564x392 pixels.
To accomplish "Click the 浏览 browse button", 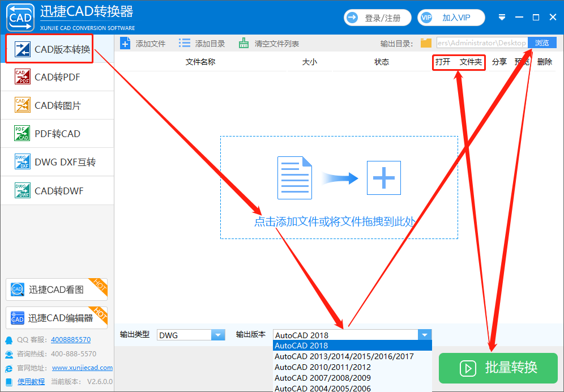I will pos(542,43).
